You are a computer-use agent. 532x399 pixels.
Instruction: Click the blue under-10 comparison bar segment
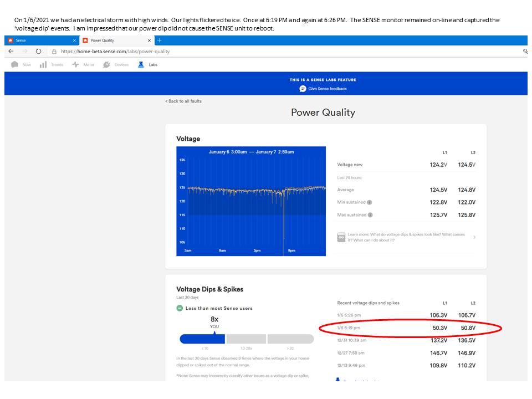click(202, 339)
